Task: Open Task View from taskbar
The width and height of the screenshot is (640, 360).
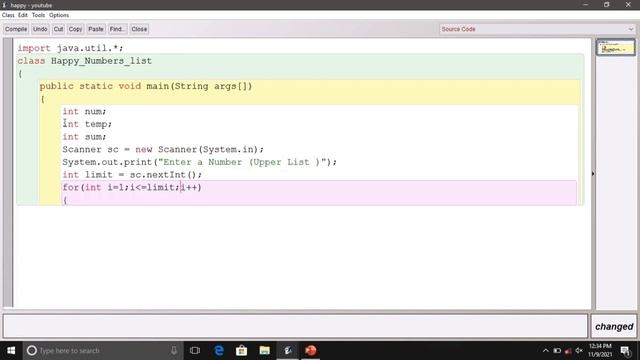Action: [195, 351]
